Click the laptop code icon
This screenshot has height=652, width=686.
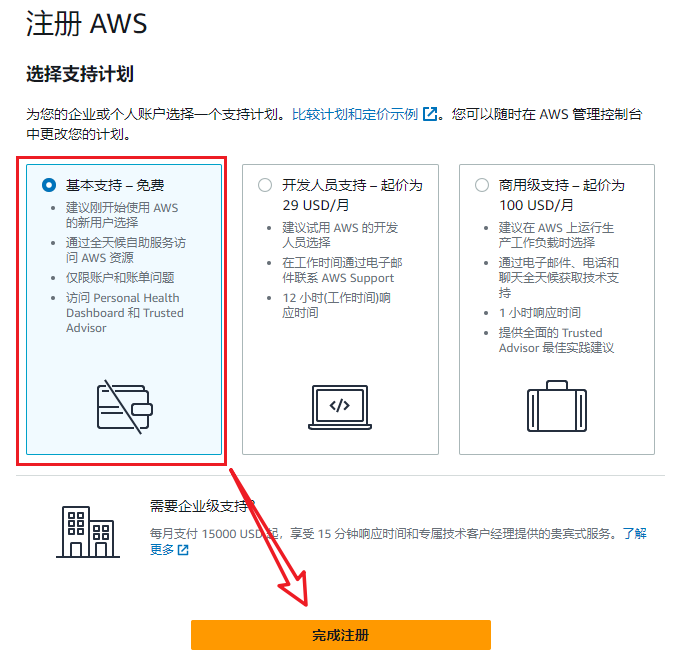pos(340,407)
